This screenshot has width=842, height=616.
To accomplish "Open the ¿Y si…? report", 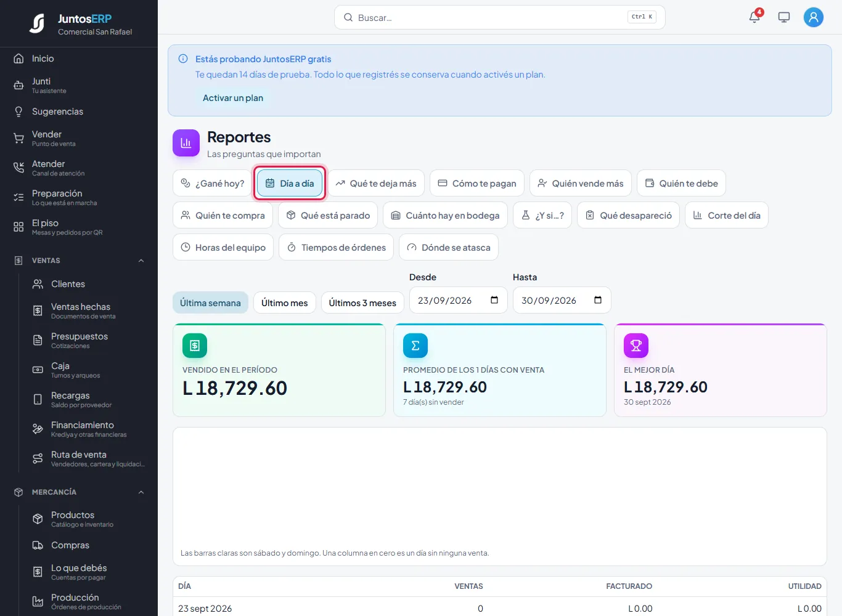I will (x=542, y=215).
